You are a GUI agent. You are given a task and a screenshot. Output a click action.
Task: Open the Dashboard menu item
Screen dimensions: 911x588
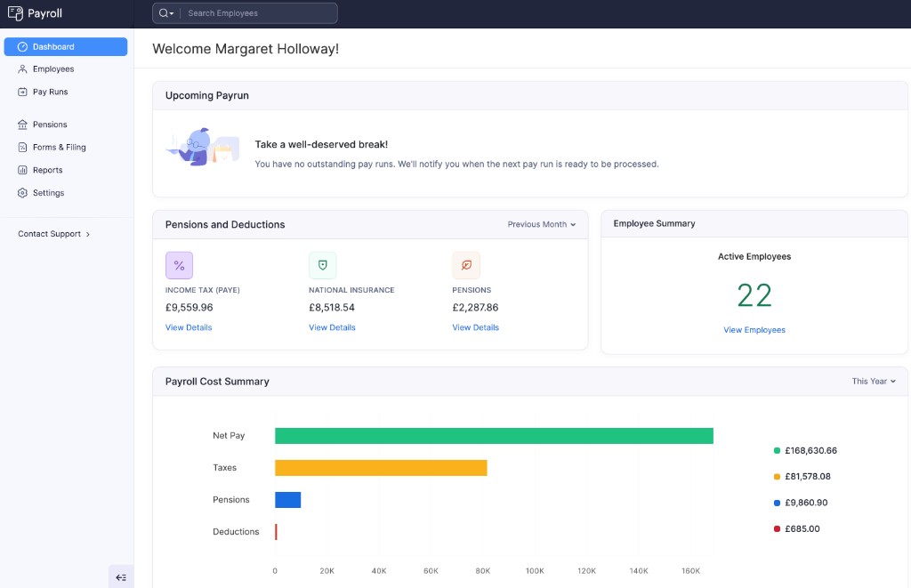(66, 46)
